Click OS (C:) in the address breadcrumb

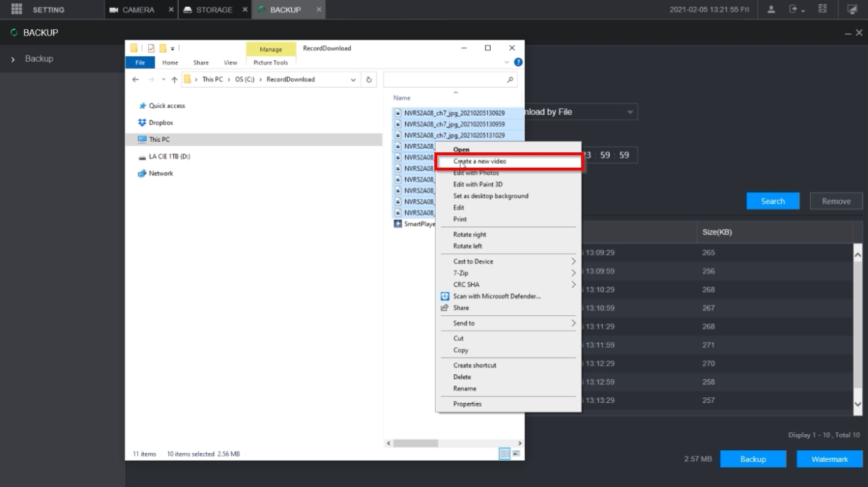tap(244, 79)
